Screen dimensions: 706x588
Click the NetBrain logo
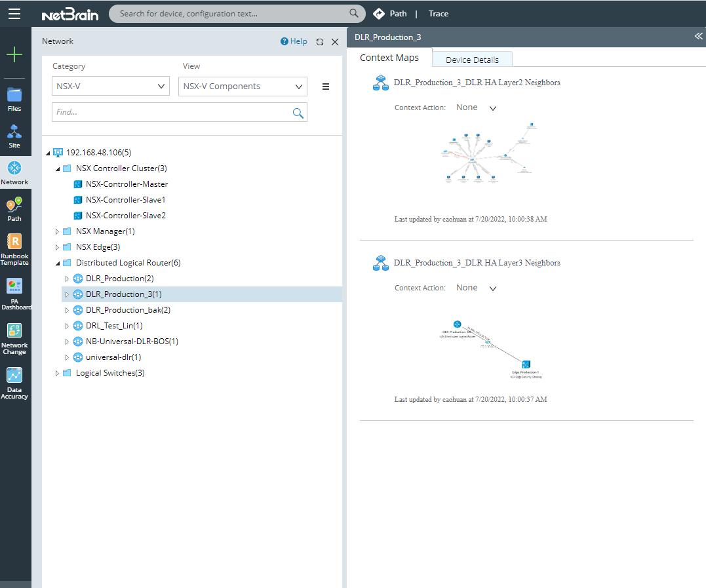[69, 14]
